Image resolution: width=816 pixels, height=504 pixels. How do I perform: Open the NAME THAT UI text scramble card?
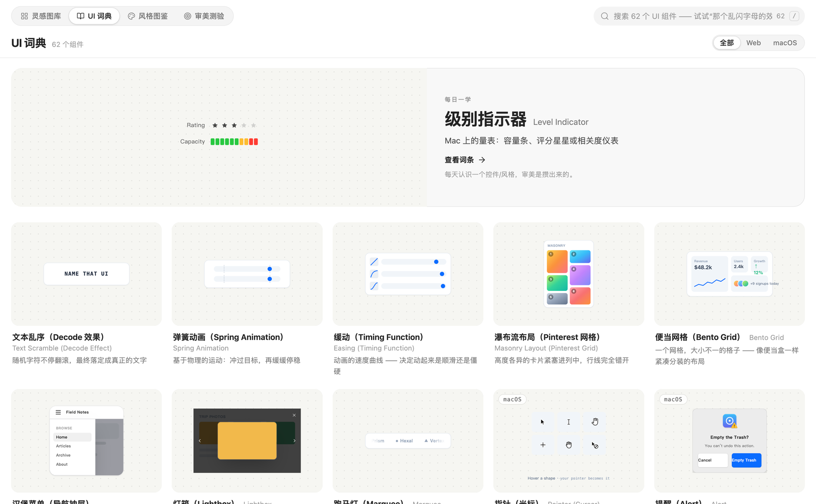click(86, 274)
